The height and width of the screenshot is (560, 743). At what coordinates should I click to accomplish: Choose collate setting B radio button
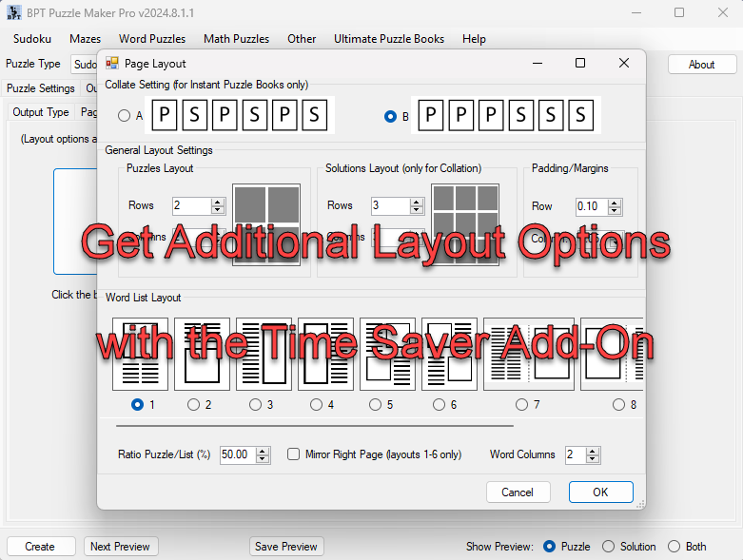[390, 116]
